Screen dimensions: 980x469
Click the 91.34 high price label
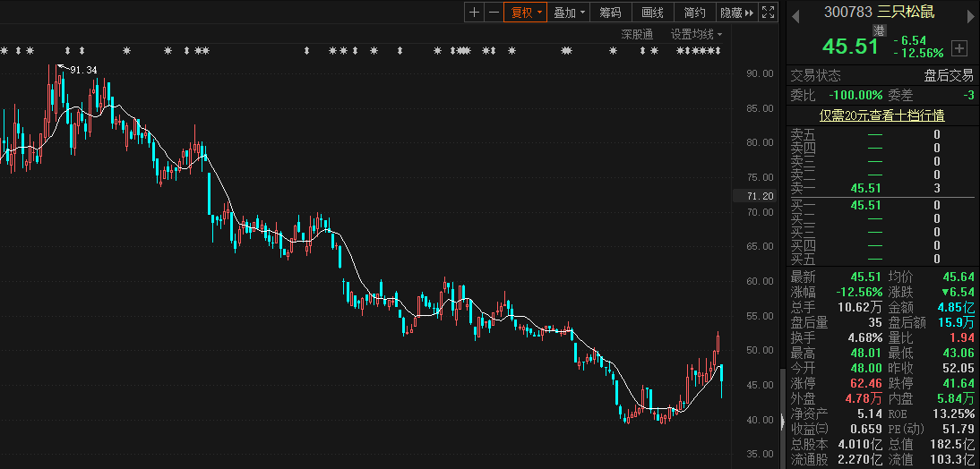83,70
